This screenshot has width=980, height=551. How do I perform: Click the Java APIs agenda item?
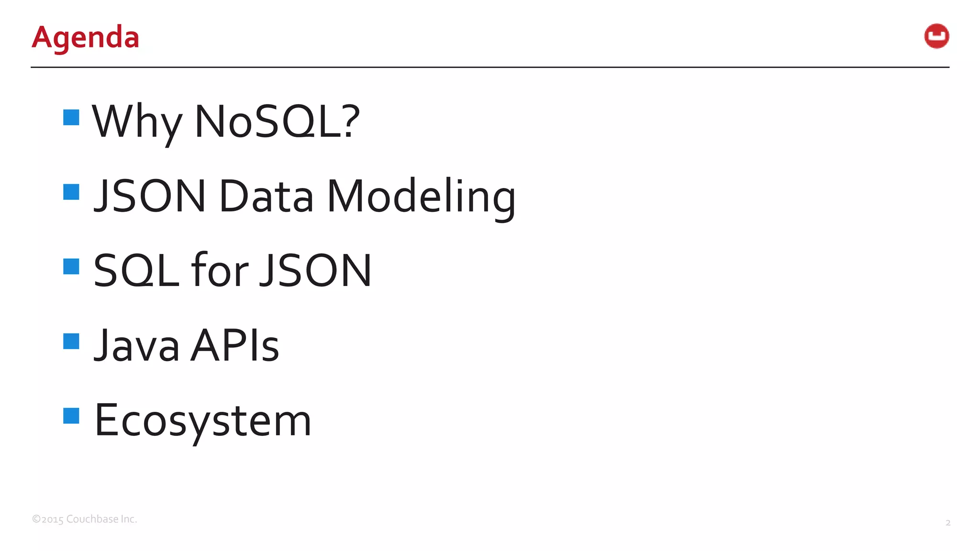pos(187,345)
